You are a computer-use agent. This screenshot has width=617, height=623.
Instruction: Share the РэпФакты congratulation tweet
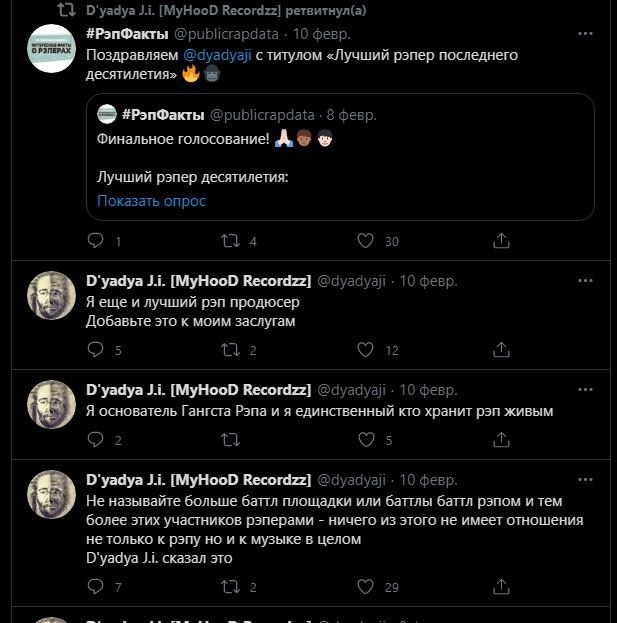click(x=499, y=241)
